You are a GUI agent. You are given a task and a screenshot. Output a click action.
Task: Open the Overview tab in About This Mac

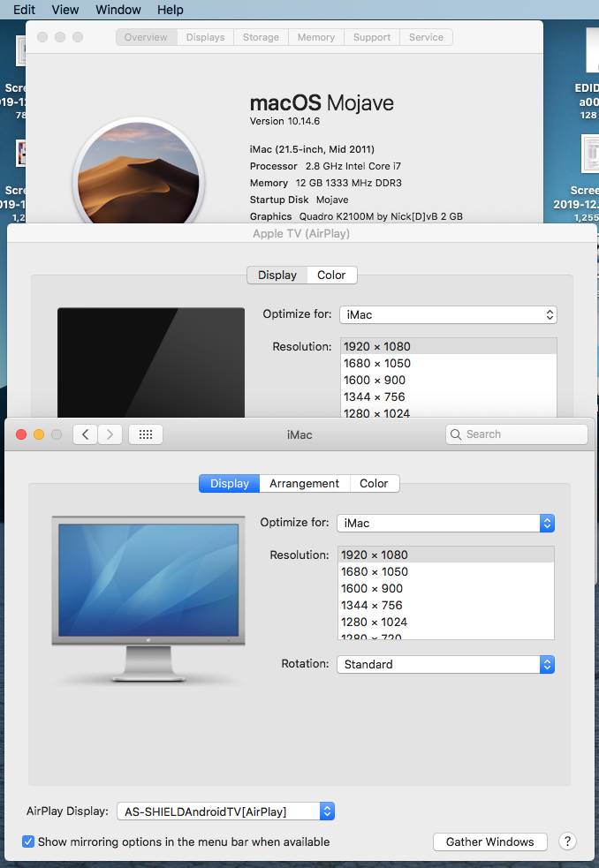[147, 37]
